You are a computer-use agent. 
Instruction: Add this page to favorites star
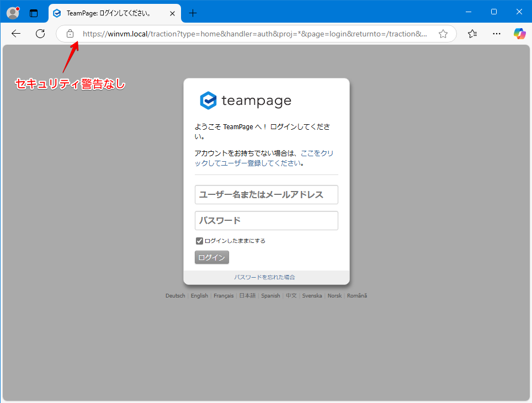point(443,34)
